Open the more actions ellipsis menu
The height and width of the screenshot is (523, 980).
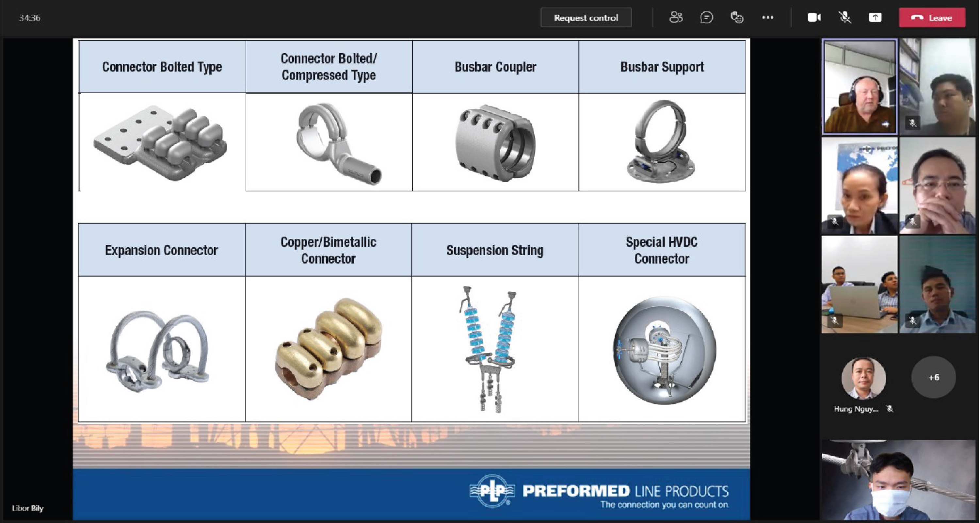(x=768, y=18)
